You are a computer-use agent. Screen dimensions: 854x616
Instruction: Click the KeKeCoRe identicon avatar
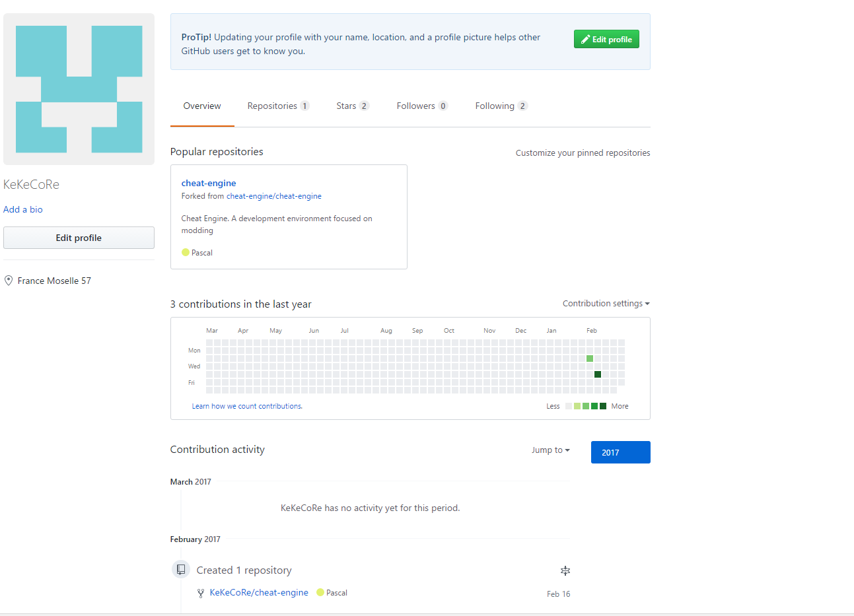pyautogui.click(x=79, y=89)
